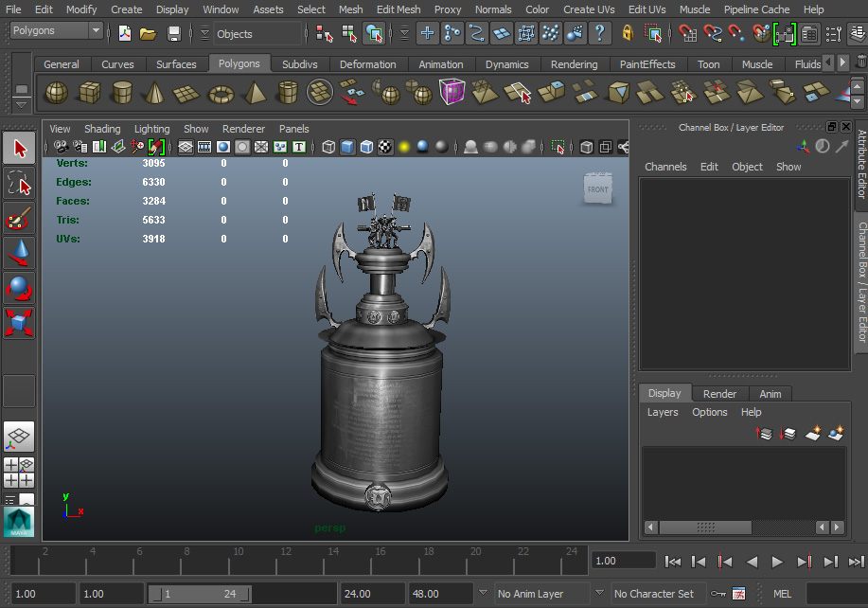This screenshot has height=608, width=868.
Task: Create a polygon cone from shelf
Action: (154, 93)
